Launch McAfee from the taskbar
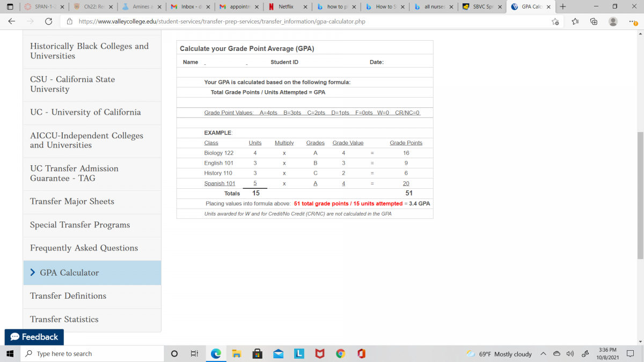Viewport: 644px width, 362px height. tap(319, 353)
